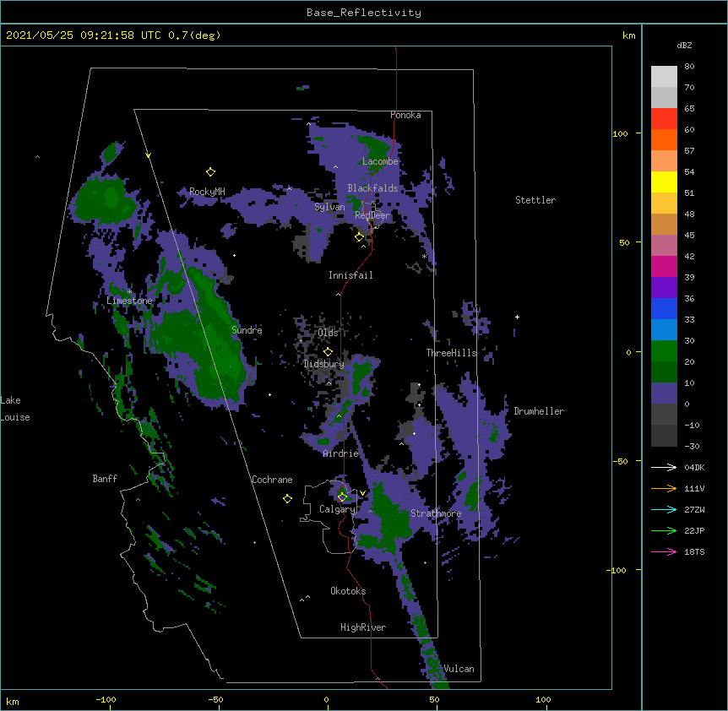This screenshot has height=711, width=728.
Task: Select yellow diamond marker below RedDeer
Action: click(x=359, y=237)
